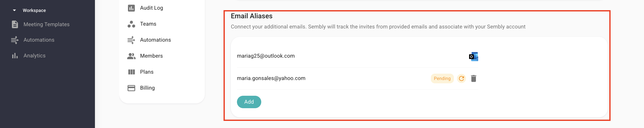Open Meeting Templates icon in sidebar
Viewport: 644px width, 128px height.
coord(15,24)
